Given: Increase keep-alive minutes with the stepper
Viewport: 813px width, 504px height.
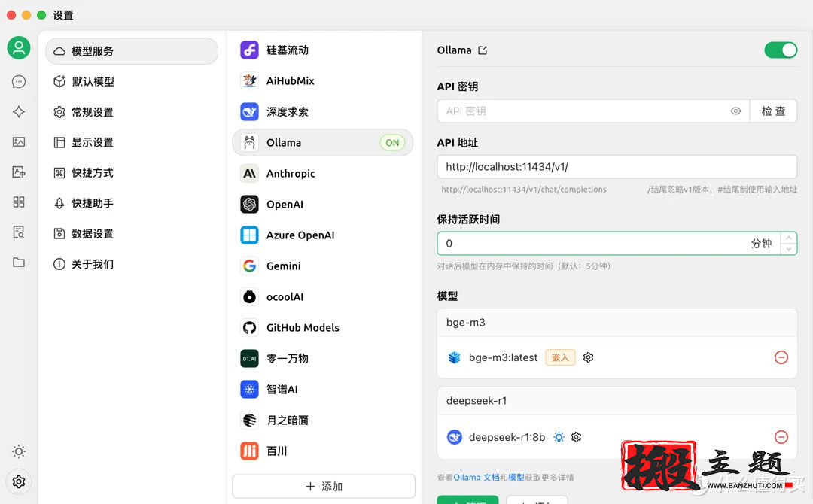Looking at the screenshot, I should coord(787,239).
